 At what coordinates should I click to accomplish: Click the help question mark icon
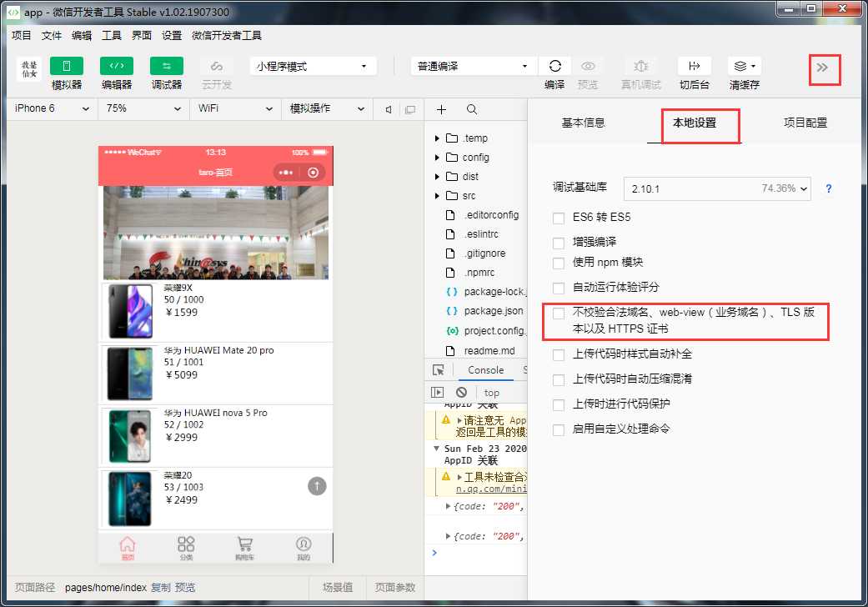click(x=829, y=188)
